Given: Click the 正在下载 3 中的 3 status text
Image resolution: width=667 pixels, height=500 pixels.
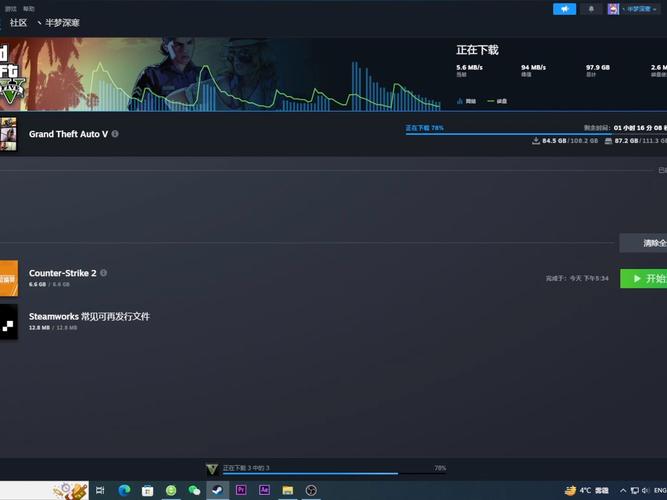Looking at the screenshot, I should tap(246, 468).
